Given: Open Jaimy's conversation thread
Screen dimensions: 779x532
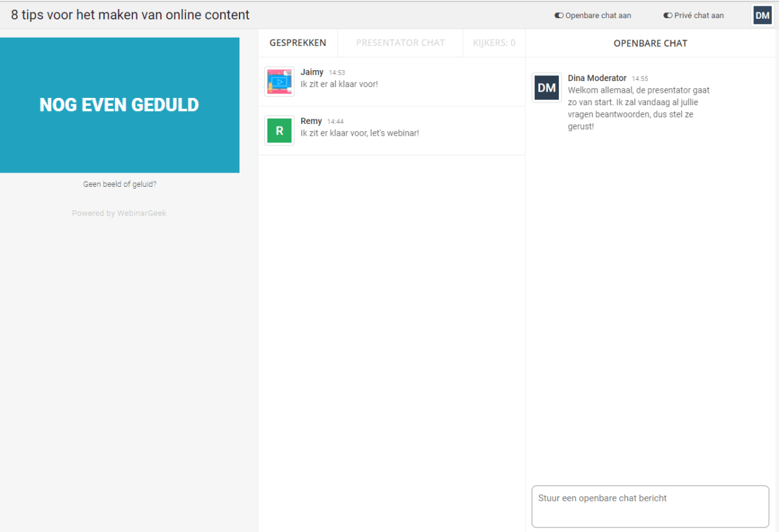Looking at the screenshot, I should click(x=389, y=81).
